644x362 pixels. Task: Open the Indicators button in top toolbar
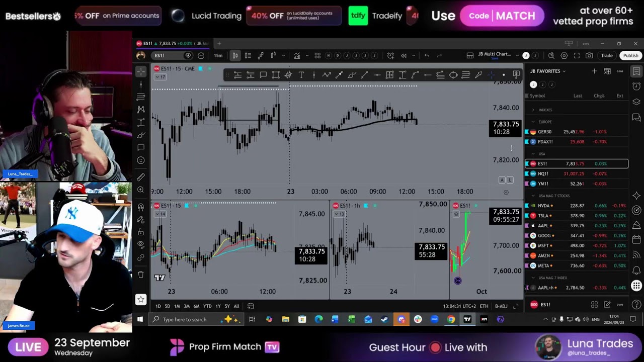click(x=297, y=55)
